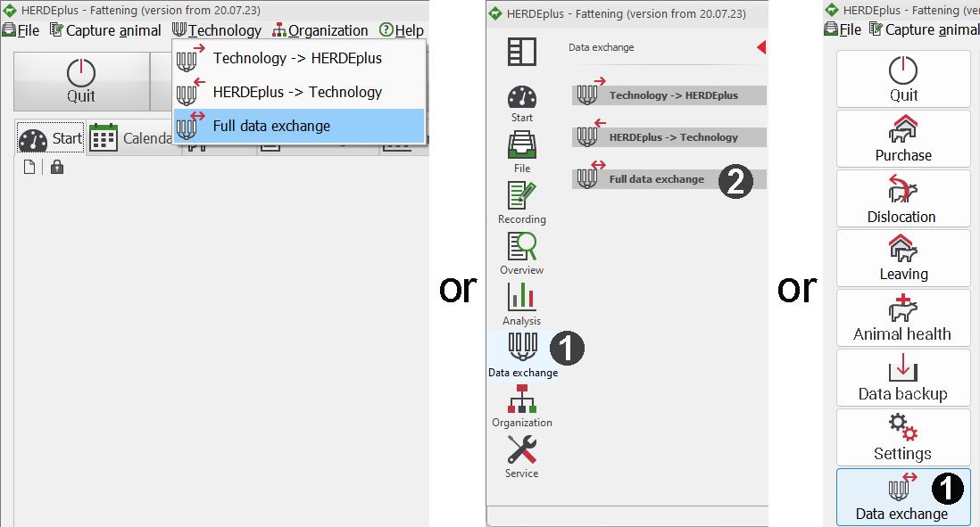Open the Dislocation animal transfer button

click(x=903, y=199)
